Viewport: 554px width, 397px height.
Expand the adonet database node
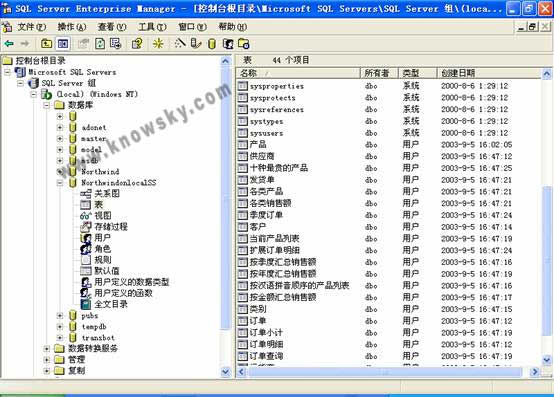click(x=60, y=128)
